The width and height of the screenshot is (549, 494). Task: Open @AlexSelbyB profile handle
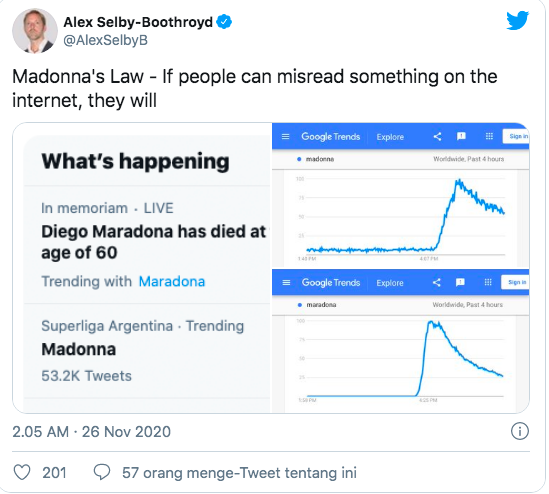tap(105, 40)
